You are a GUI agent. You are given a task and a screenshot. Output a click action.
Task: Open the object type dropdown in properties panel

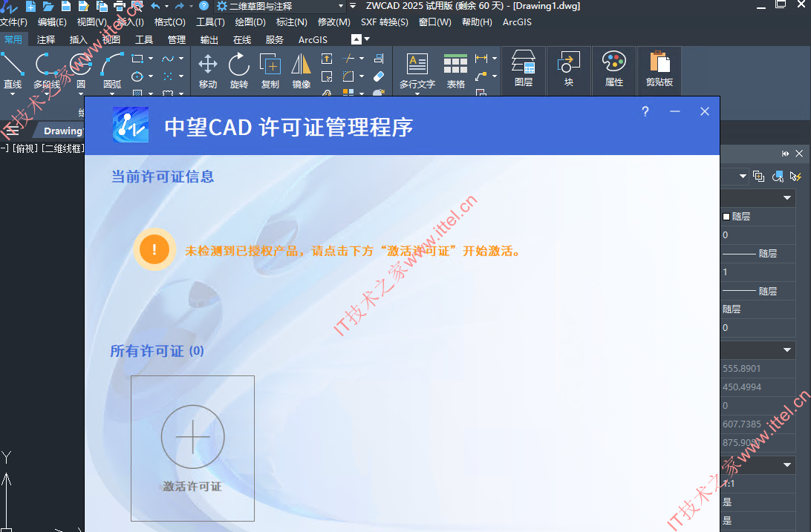click(743, 177)
